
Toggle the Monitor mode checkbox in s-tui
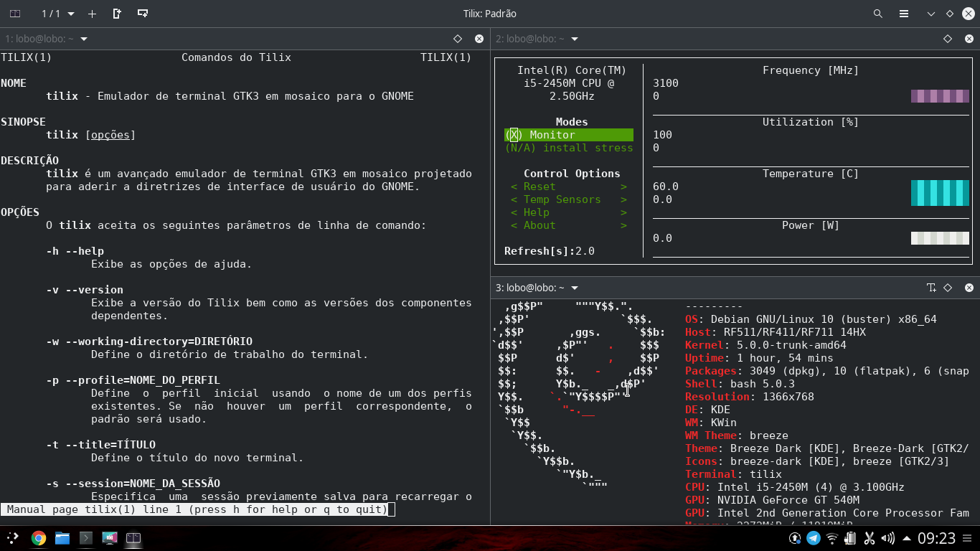click(x=514, y=134)
